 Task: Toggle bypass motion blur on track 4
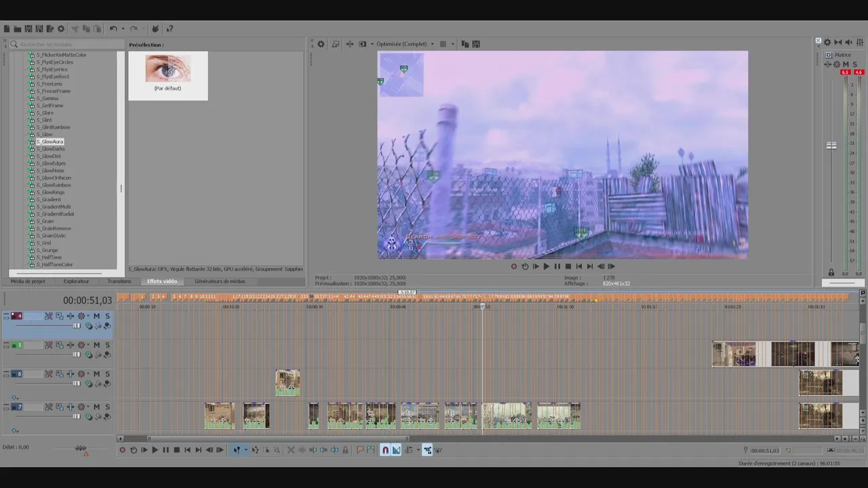49,316
